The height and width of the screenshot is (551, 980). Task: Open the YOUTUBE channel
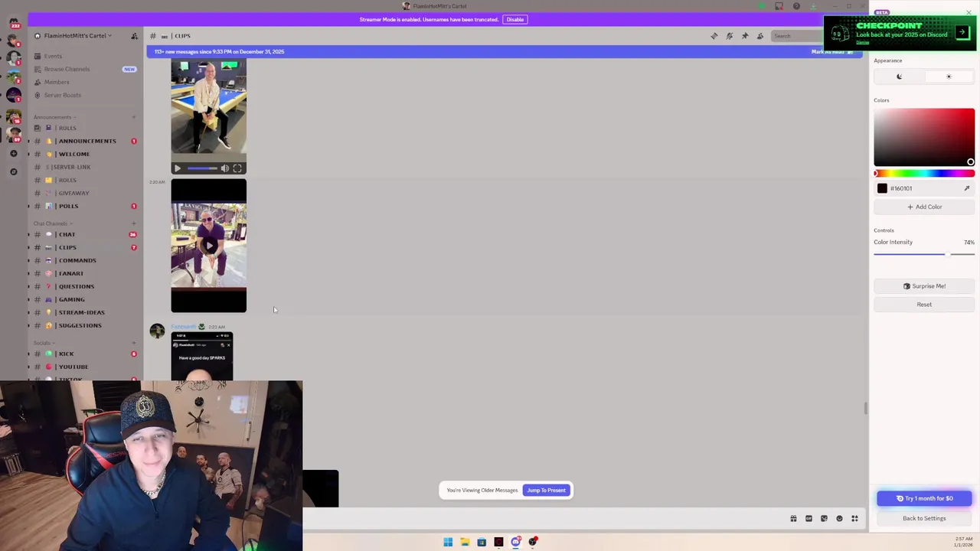(x=84, y=367)
